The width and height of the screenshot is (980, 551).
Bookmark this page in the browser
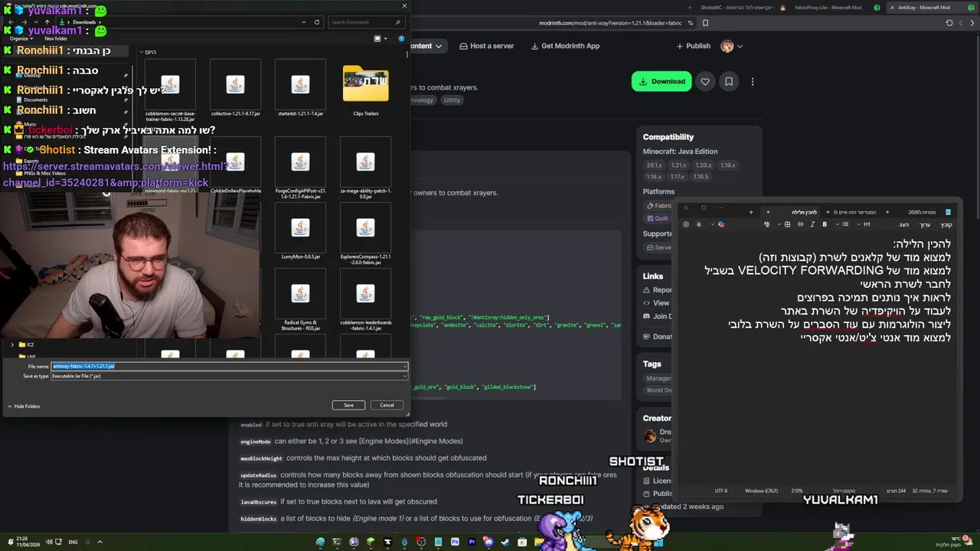(x=705, y=23)
